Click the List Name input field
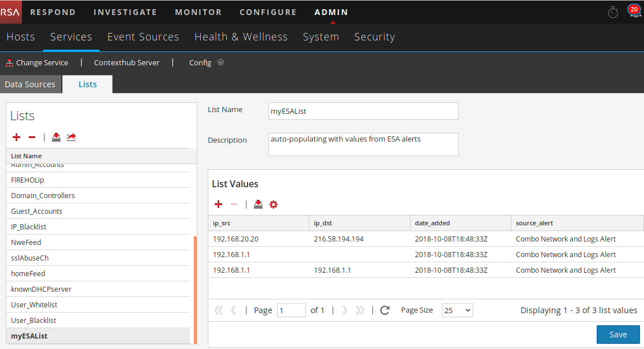644x349 pixels. (x=363, y=111)
